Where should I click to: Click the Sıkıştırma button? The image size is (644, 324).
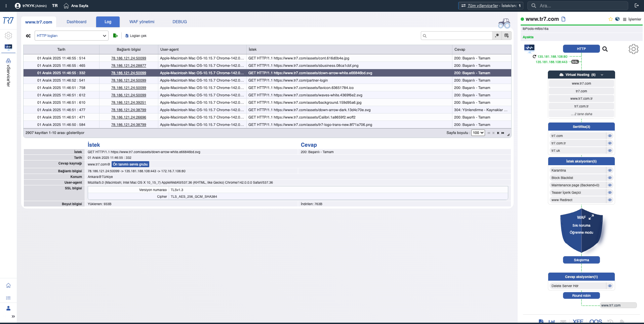coord(581,260)
